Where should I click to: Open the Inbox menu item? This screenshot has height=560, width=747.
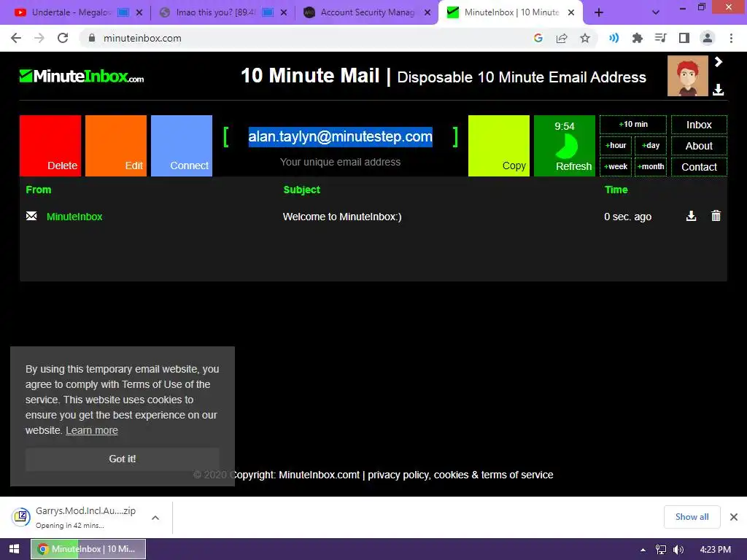pos(699,125)
